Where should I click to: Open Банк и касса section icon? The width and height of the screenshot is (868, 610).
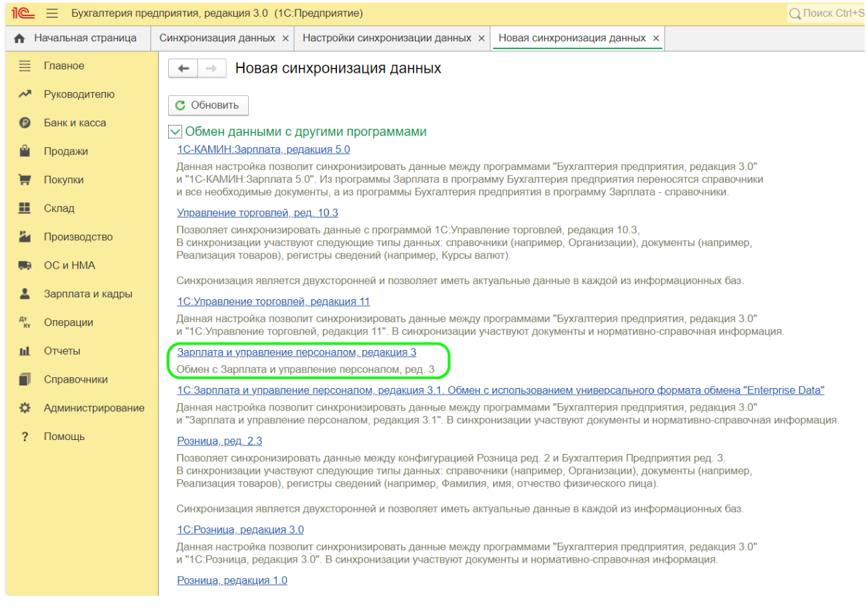[25, 123]
